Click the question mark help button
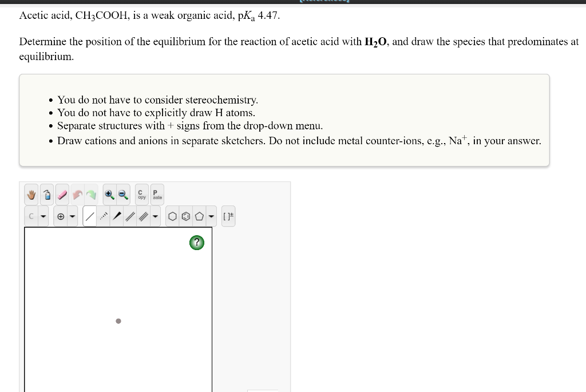The image size is (586, 392). [x=197, y=243]
